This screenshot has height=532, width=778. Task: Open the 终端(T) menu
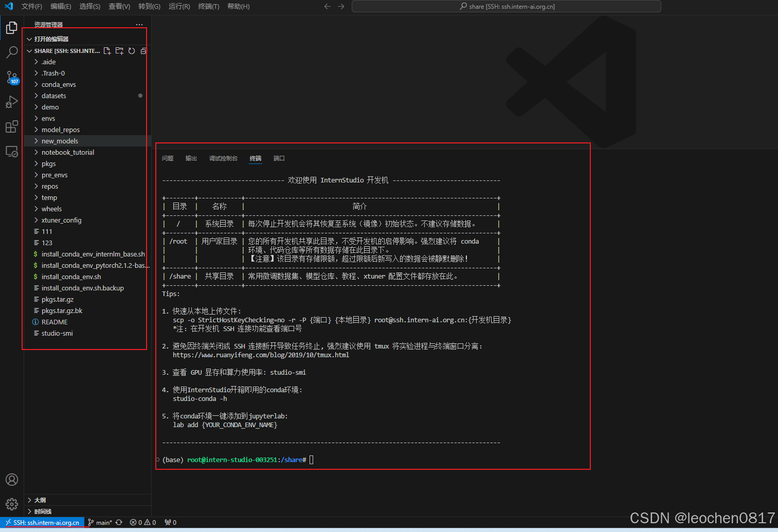(x=208, y=6)
